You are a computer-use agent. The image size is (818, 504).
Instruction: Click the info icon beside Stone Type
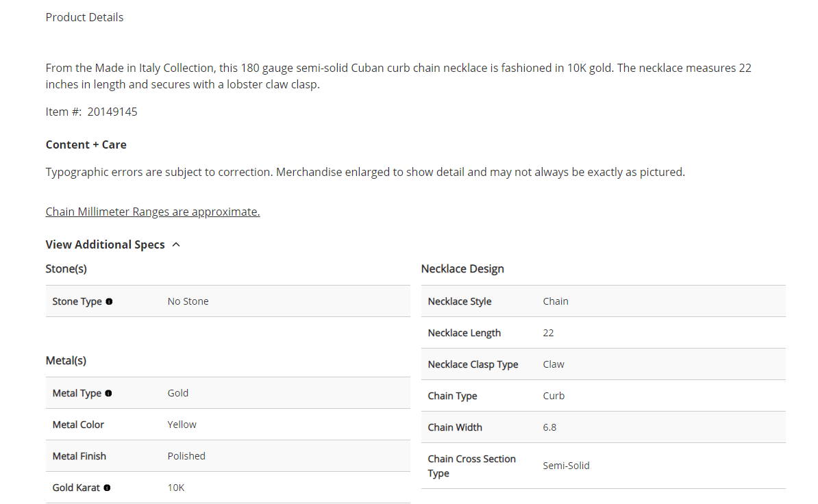pos(109,301)
